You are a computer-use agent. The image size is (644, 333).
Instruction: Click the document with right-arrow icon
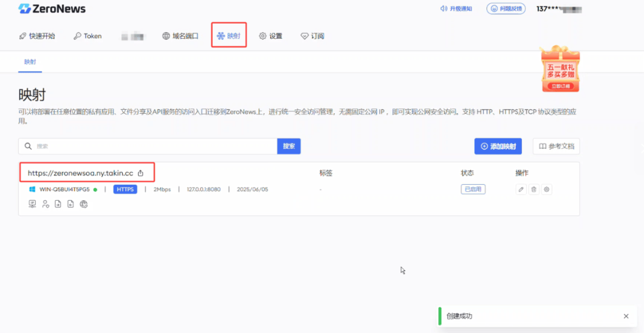pos(58,204)
